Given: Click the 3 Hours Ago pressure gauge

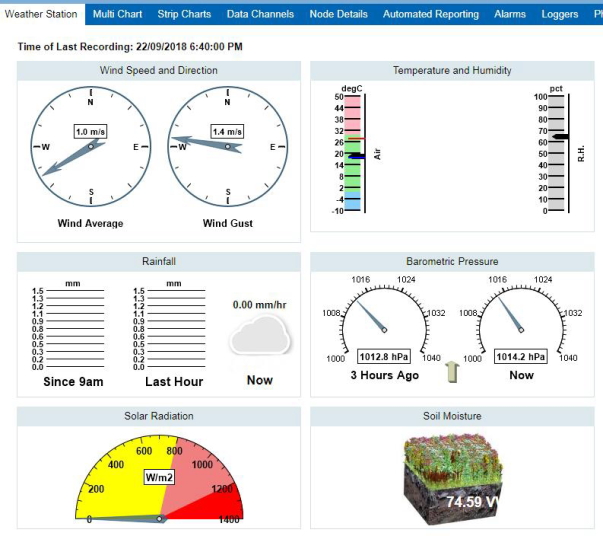Looking at the screenshot, I should [x=384, y=321].
